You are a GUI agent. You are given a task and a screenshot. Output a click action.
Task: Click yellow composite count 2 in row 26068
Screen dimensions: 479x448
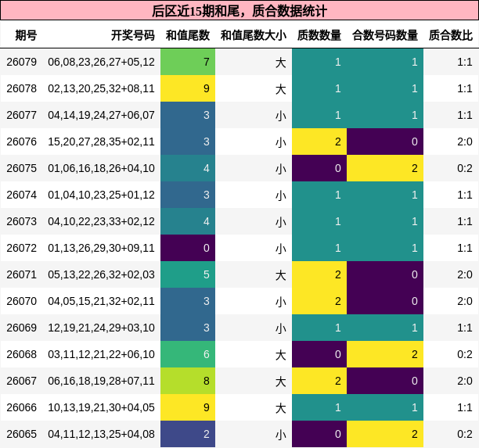[x=385, y=354]
